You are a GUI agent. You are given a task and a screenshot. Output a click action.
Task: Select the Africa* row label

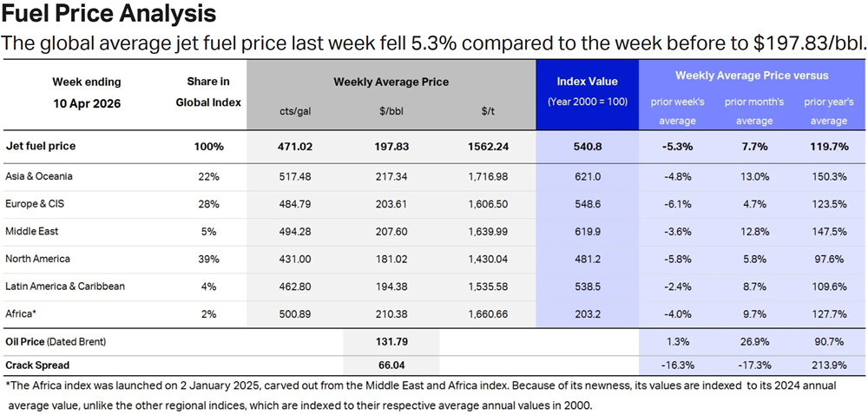click(21, 314)
